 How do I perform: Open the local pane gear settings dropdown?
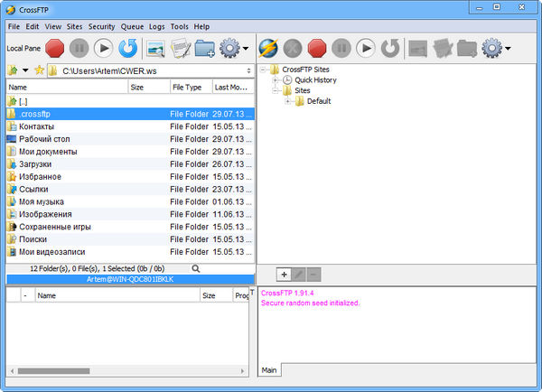click(234, 48)
